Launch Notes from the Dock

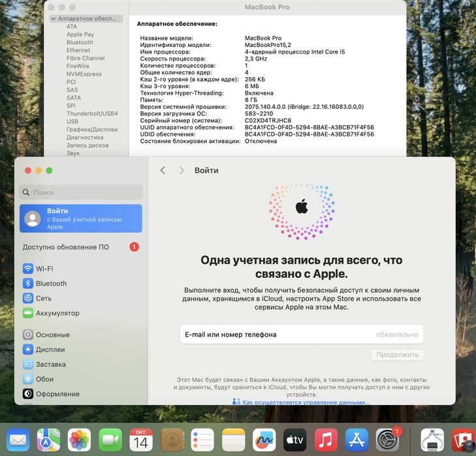(x=234, y=440)
